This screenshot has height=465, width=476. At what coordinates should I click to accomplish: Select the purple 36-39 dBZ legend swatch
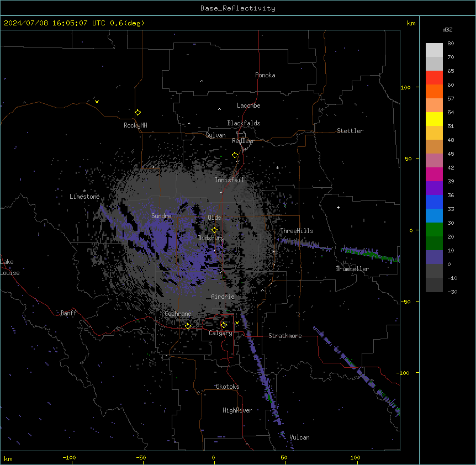[x=434, y=188]
